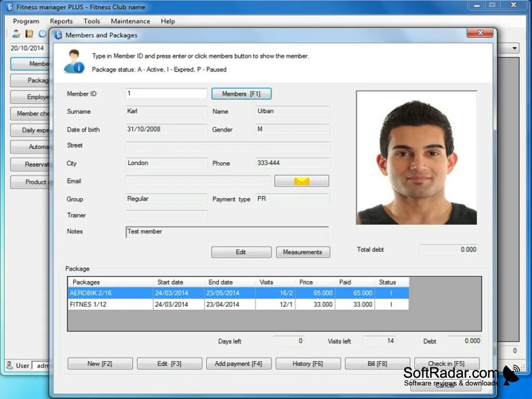Expand the dropdown arrow in main window
Screen dimensions: 532x399
click(514, 48)
